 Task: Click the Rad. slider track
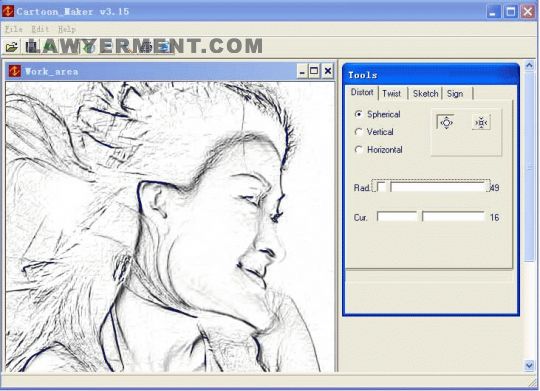pyautogui.click(x=431, y=187)
